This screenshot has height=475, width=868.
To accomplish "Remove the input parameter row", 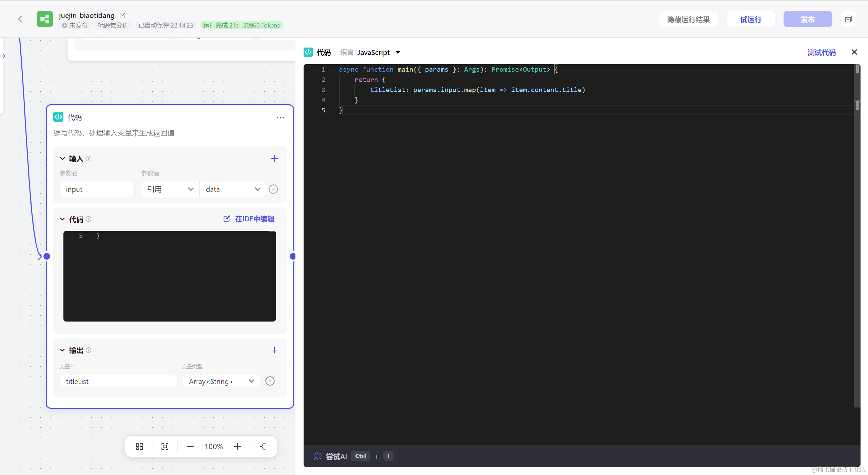I will (x=273, y=189).
